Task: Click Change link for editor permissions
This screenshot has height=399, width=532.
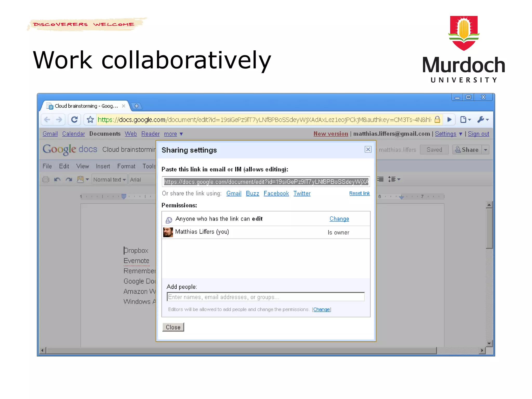Action: click(322, 309)
